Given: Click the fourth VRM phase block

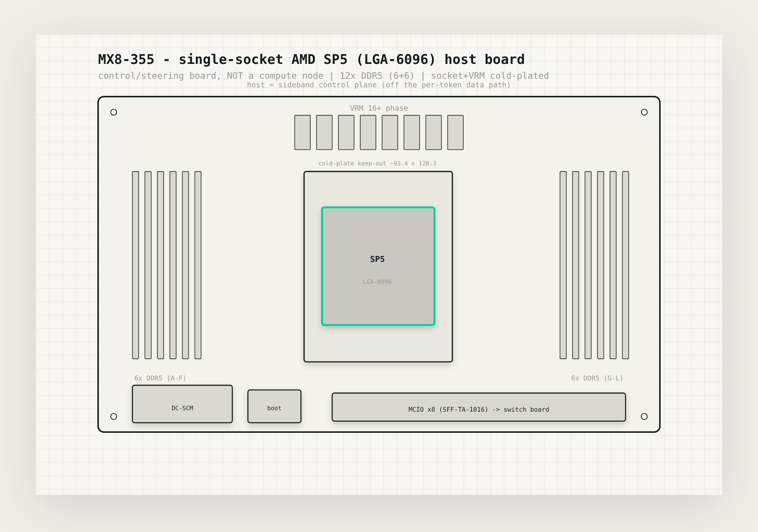Looking at the screenshot, I should (x=368, y=132).
